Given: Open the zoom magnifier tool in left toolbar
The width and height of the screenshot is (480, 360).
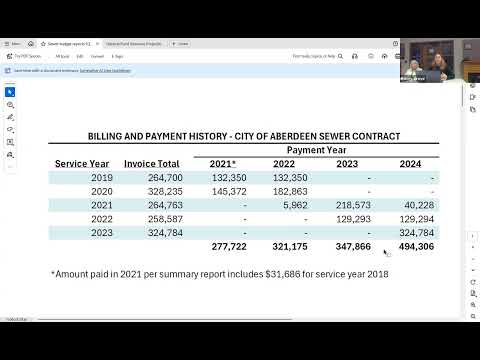Looking at the screenshot, I should tap(10, 105).
